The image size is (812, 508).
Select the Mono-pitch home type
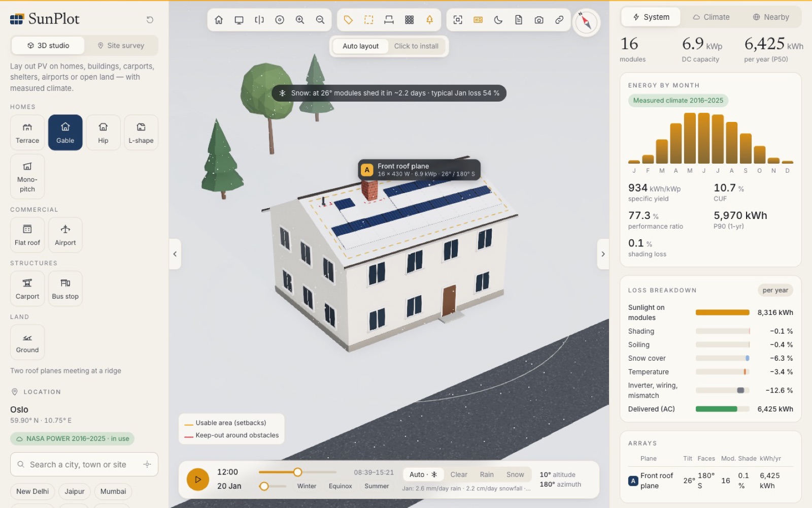(27, 176)
